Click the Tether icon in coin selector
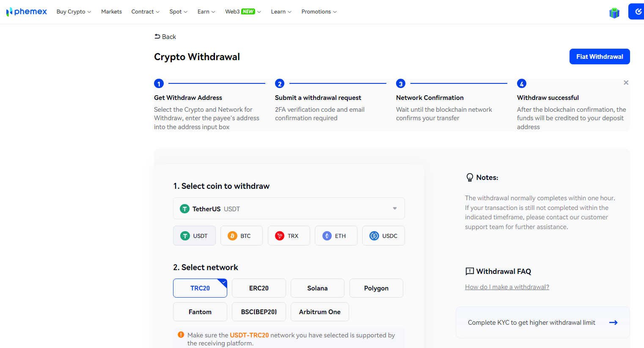644x348 pixels. pos(184,209)
